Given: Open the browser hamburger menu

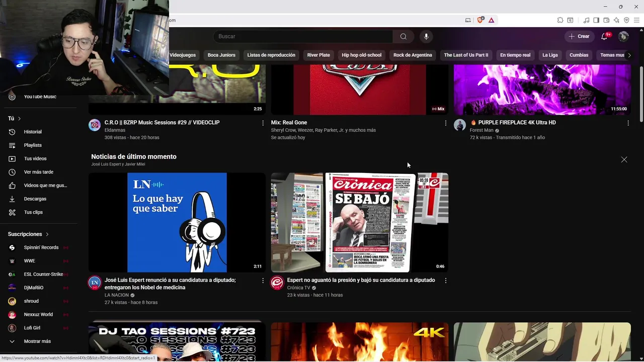Looking at the screenshot, I should tap(636, 20).
